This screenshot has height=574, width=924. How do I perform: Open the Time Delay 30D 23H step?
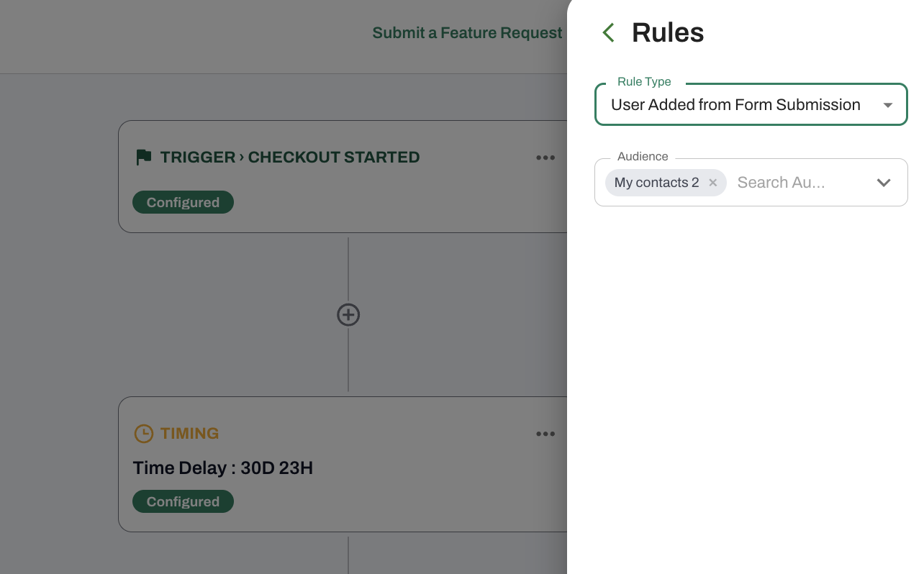coord(223,468)
